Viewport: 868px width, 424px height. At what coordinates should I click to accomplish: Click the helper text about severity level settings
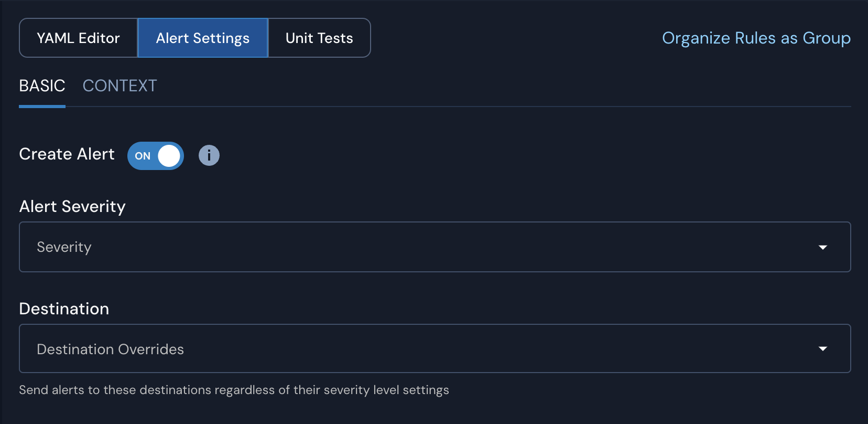click(x=234, y=390)
